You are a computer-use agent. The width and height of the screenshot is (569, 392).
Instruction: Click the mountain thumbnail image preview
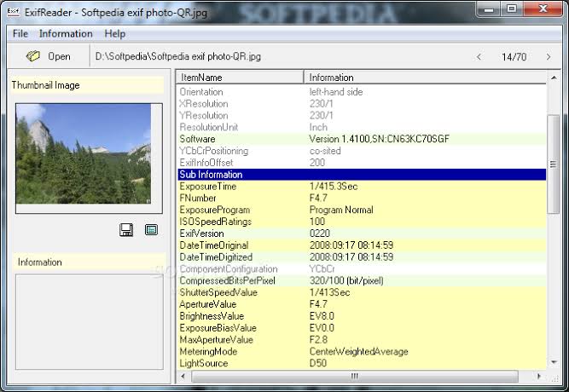(84, 153)
